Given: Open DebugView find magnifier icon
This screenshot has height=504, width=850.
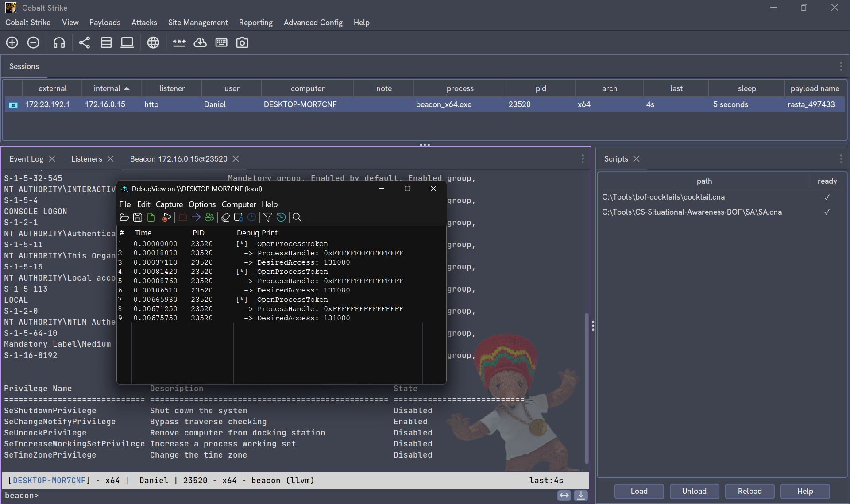Looking at the screenshot, I should pos(297,217).
